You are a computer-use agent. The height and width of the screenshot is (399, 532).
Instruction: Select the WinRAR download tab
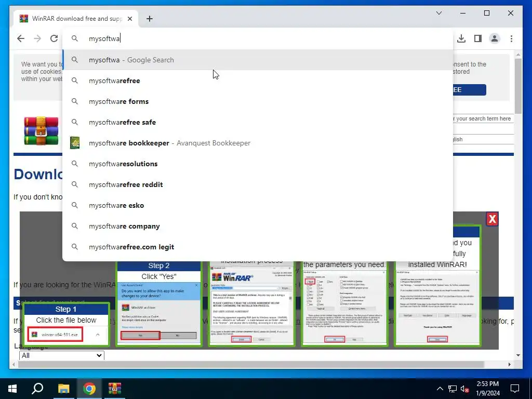[76, 19]
